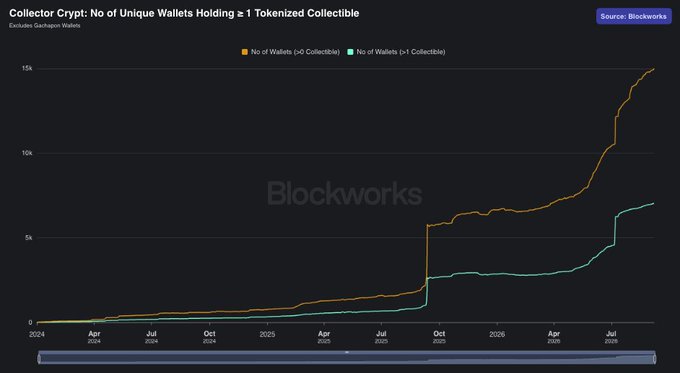The image size is (680, 373).
Task: Toggle the green >1 Collectible legend swatch
Action: pyautogui.click(x=350, y=52)
